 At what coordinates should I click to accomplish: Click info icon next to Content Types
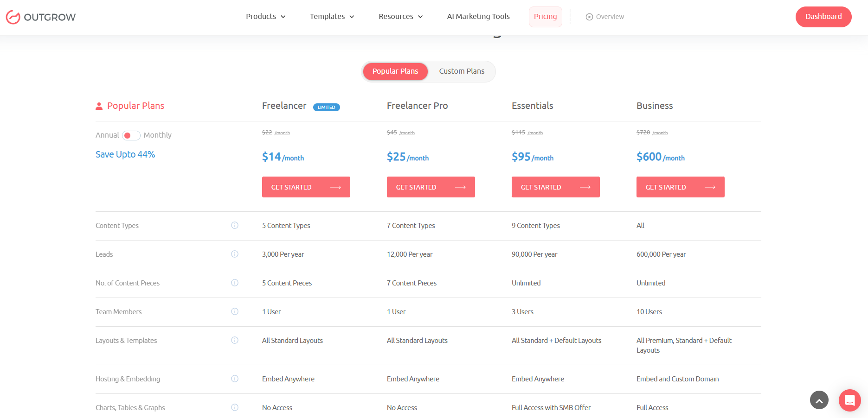tap(235, 225)
